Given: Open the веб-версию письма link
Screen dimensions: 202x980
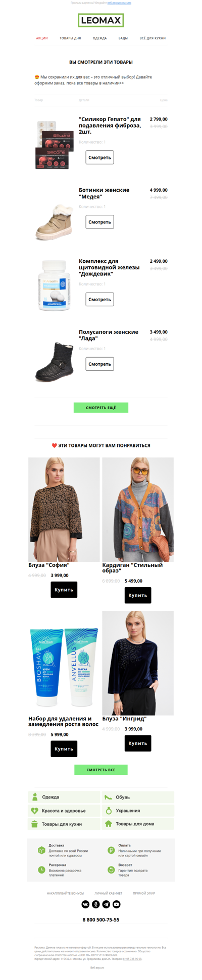Looking at the screenshot, I should pos(119,3).
